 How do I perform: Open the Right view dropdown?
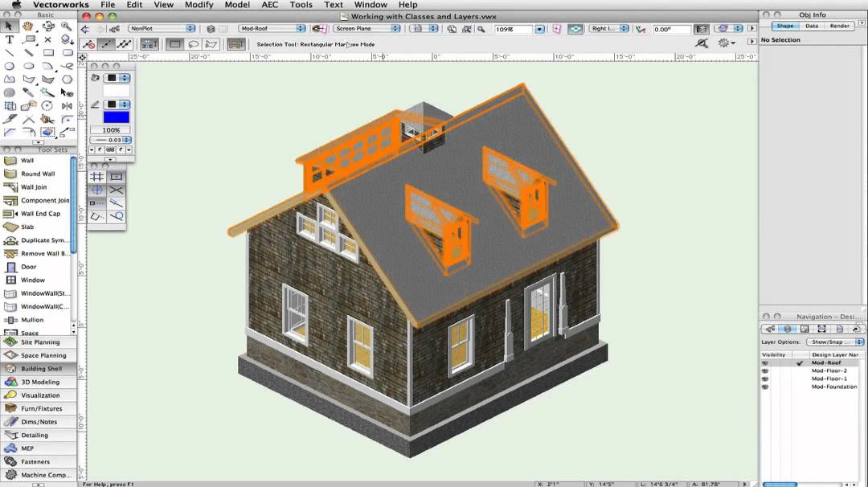click(608, 28)
